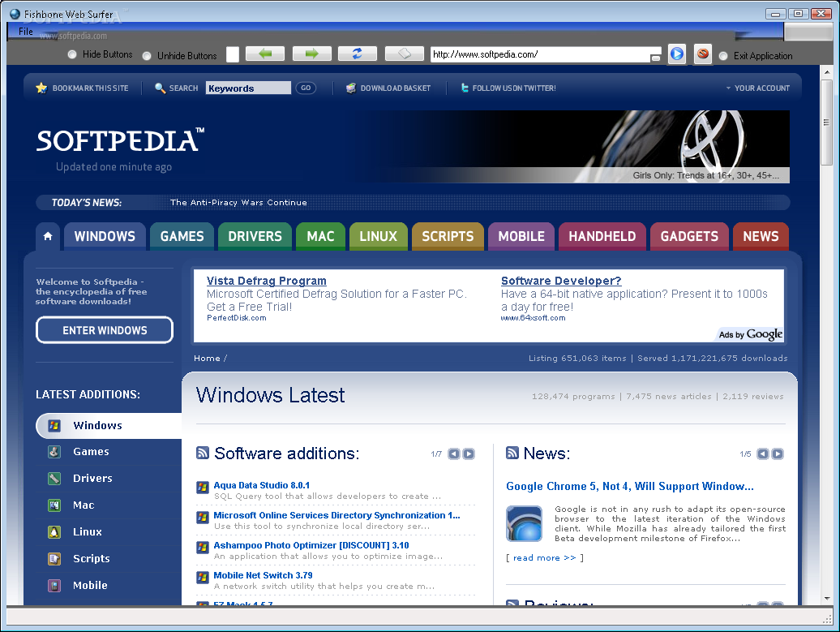Click the red stop loading button
This screenshot has width=840, height=632.
click(703, 54)
